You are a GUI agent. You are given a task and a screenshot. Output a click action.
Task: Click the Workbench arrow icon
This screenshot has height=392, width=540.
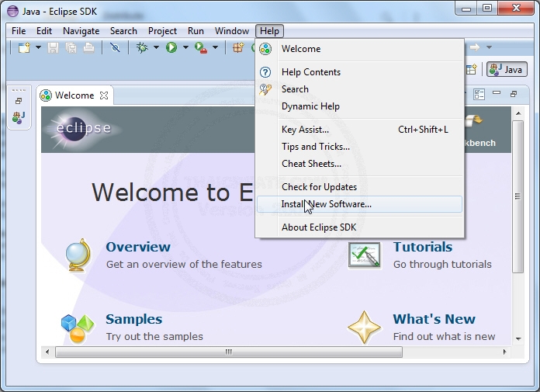tap(475, 120)
